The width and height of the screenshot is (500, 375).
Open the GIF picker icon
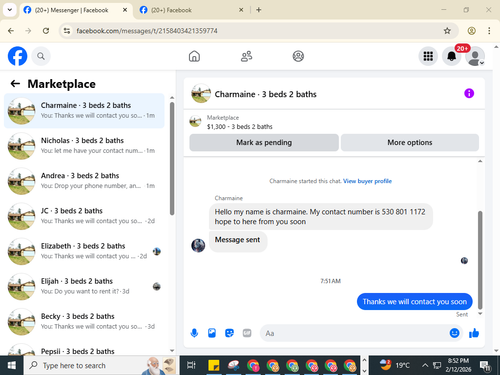coord(247,333)
